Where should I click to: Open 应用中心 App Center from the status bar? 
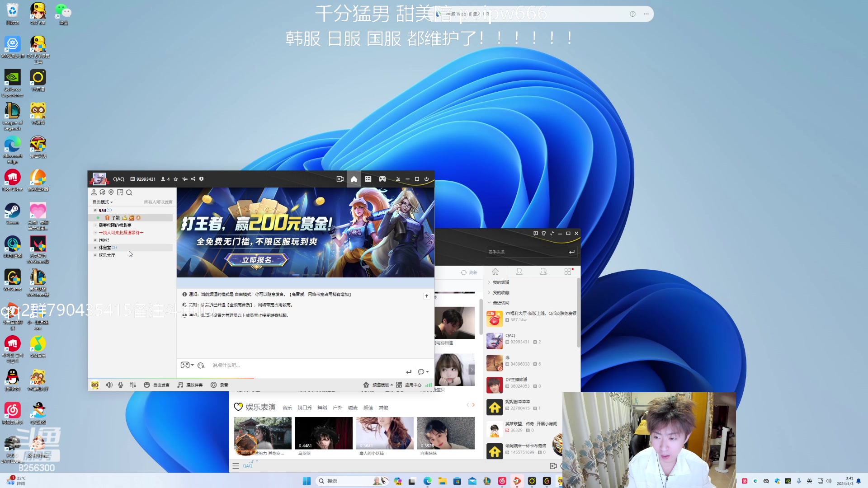tap(414, 385)
